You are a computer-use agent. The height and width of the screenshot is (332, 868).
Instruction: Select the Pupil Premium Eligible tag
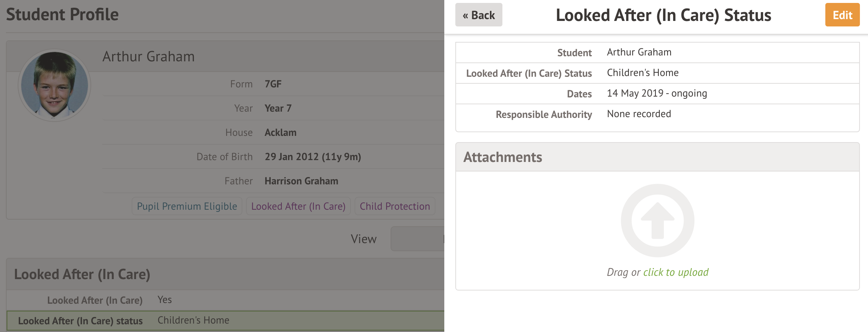pos(187,206)
